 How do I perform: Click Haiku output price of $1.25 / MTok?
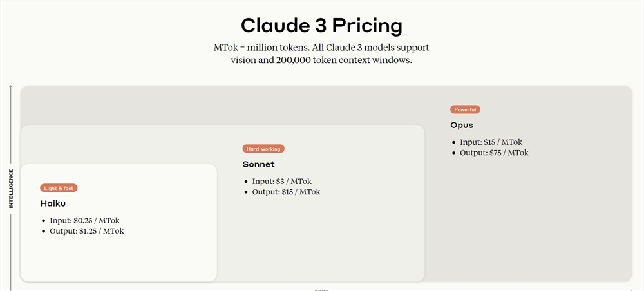[x=86, y=231]
